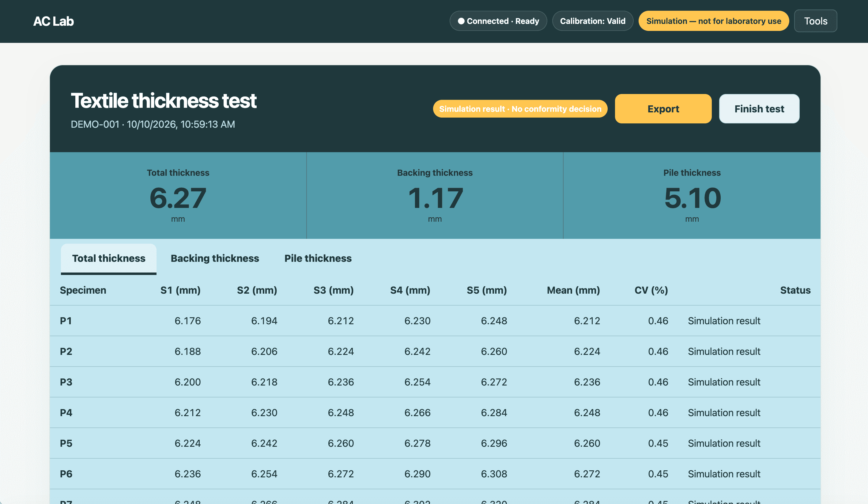Click P6's S4 value 6.290
This screenshot has height=504, width=868.
(x=417, y=474)
